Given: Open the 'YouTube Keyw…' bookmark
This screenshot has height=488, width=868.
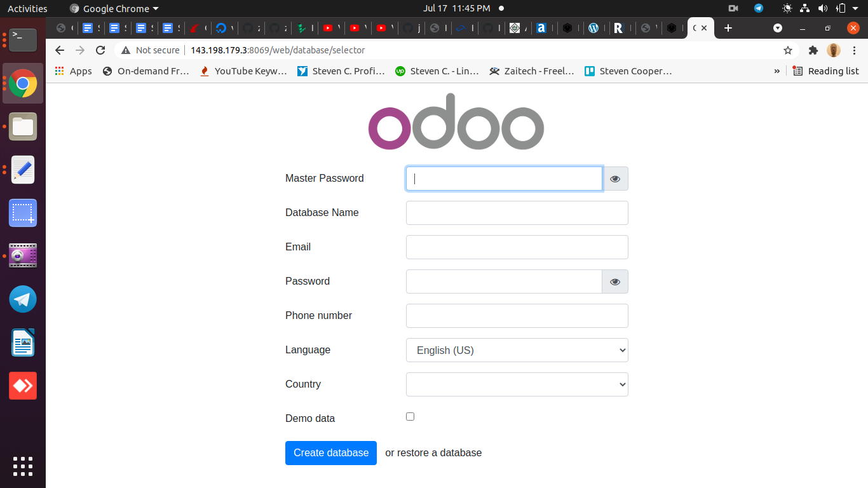Looking at the screenshot, I should point(243,71).
